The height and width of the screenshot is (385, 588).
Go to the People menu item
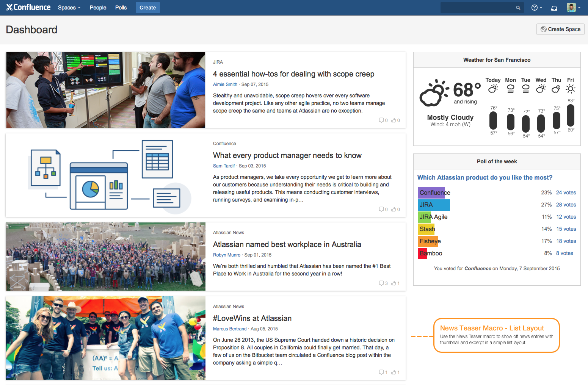98,8
